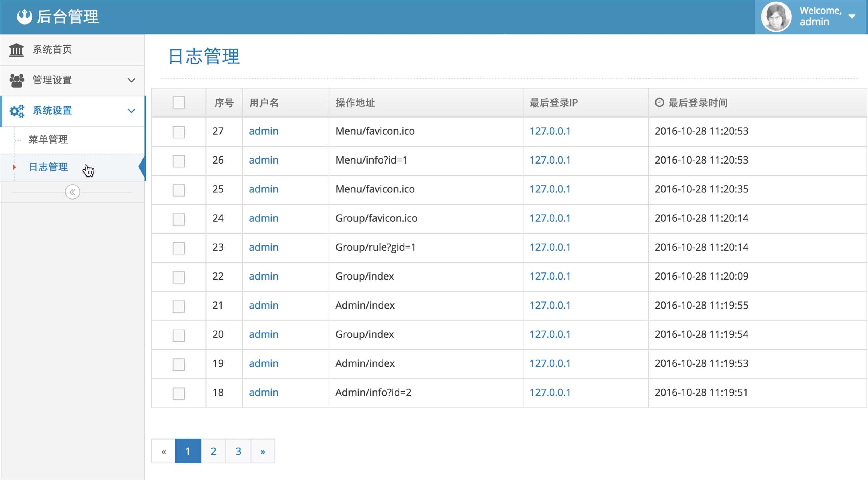Collapse the 系统设置 chevron arrow

132,111
